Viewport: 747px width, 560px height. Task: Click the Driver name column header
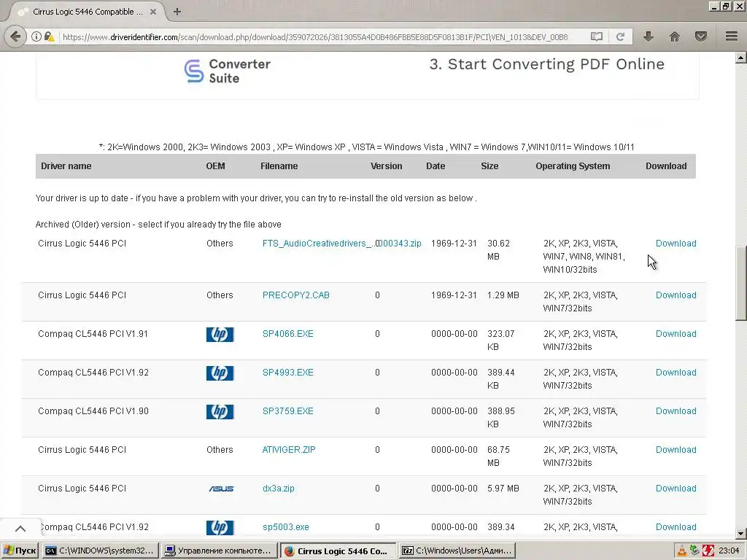66,166
